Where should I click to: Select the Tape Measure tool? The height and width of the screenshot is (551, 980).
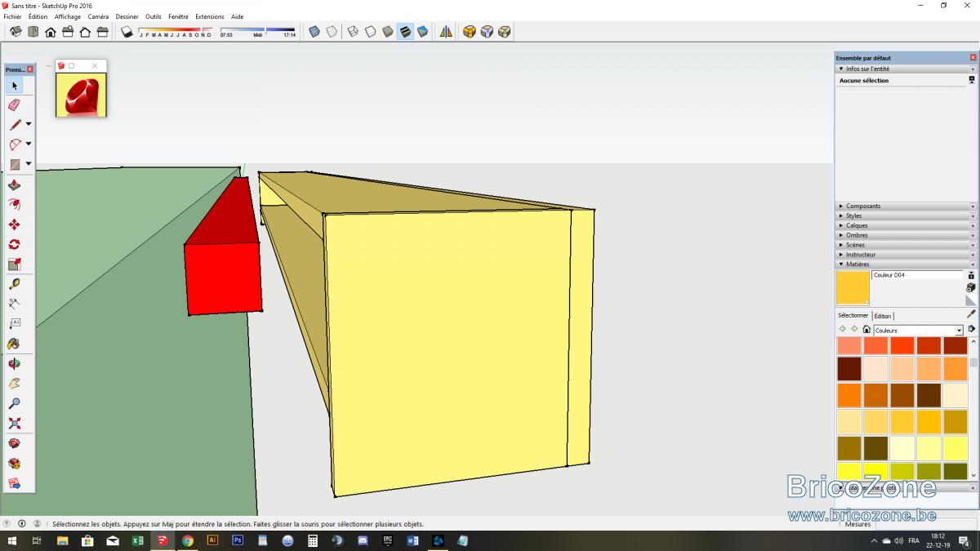[x=14, y=284]
